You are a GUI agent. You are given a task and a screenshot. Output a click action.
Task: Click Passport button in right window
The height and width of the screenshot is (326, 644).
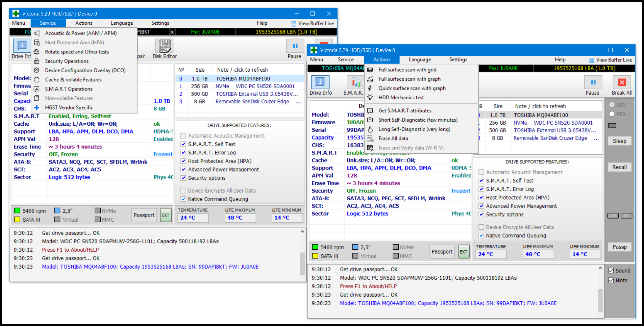click(442, 252)
